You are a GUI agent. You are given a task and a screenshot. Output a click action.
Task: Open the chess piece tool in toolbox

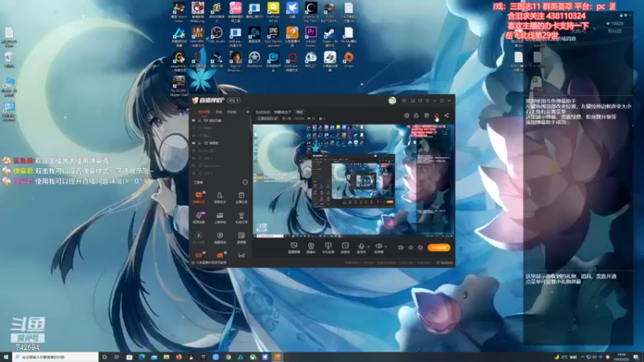[x=241, y=216]
